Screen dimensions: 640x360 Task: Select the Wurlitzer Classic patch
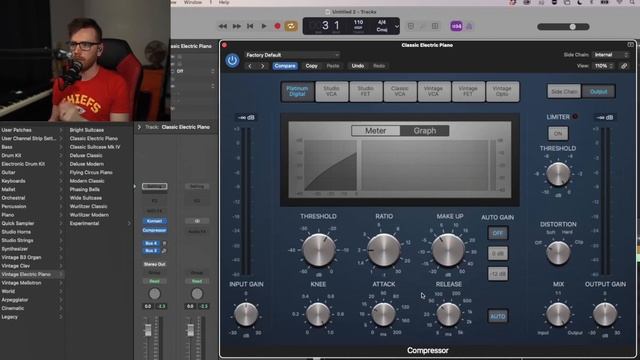pyautogui.click(x=89, y=207)
